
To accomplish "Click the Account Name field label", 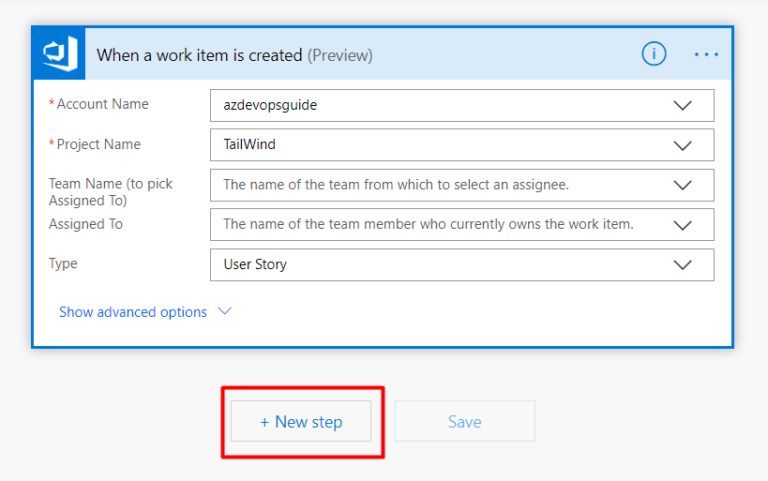I will (x=102, y=104).
